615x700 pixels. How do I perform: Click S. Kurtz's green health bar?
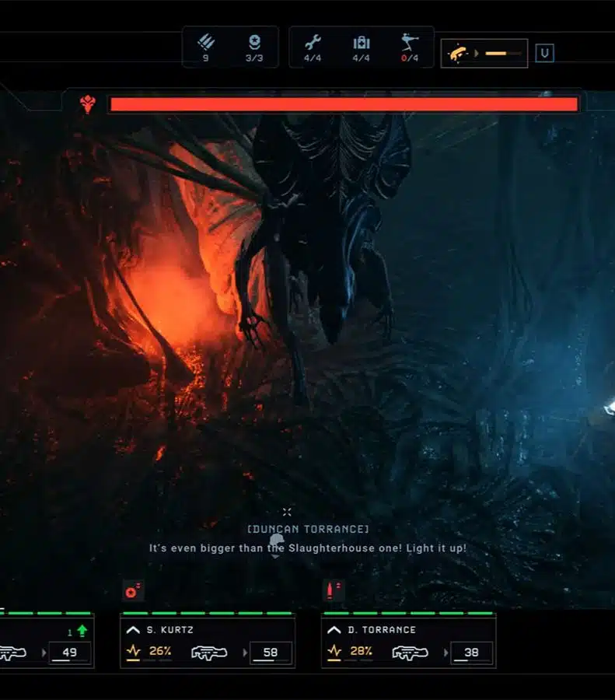pos(208,614)
